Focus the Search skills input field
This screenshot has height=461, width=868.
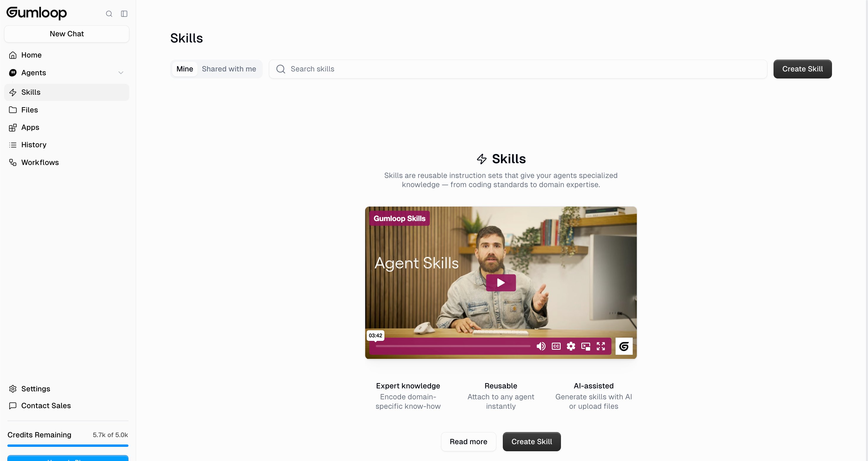point(518,69)
